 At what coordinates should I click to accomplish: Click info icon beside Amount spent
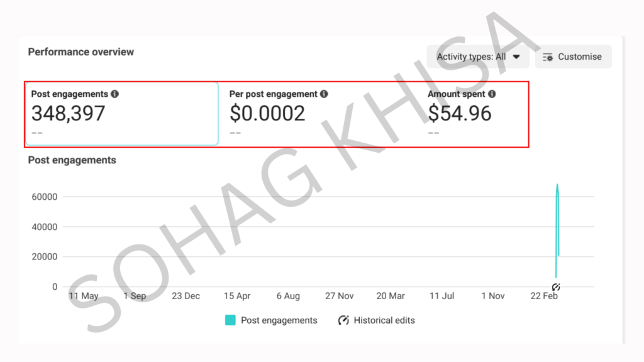492,94
